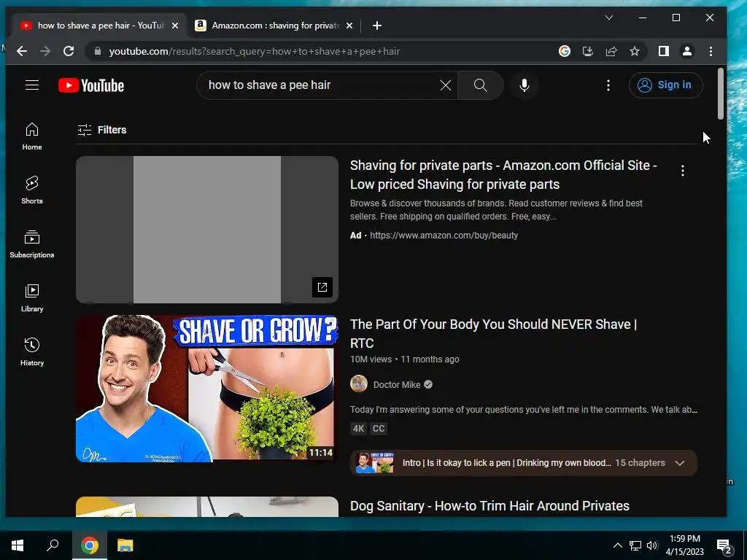This screenshot has height=560, width=747.
Task: Switch to the Amazon.com browser tab
Action: click(274, 26)
